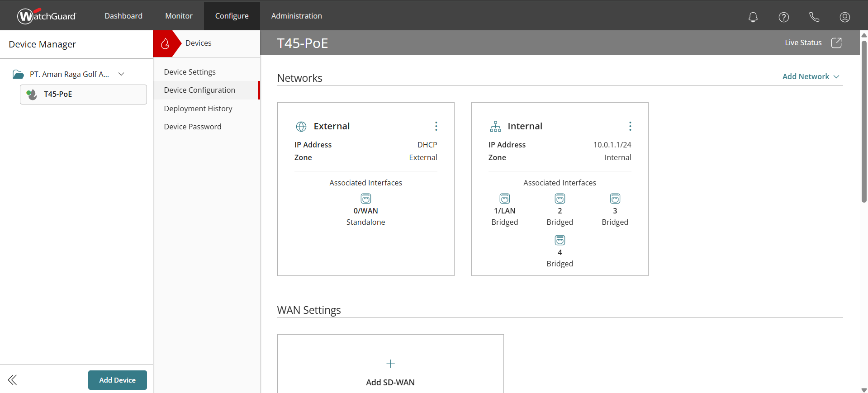The height and width of the screenshot is (393, 868).
Task: Click the scrollbar up arrow
Action: [x=864, y=35]
